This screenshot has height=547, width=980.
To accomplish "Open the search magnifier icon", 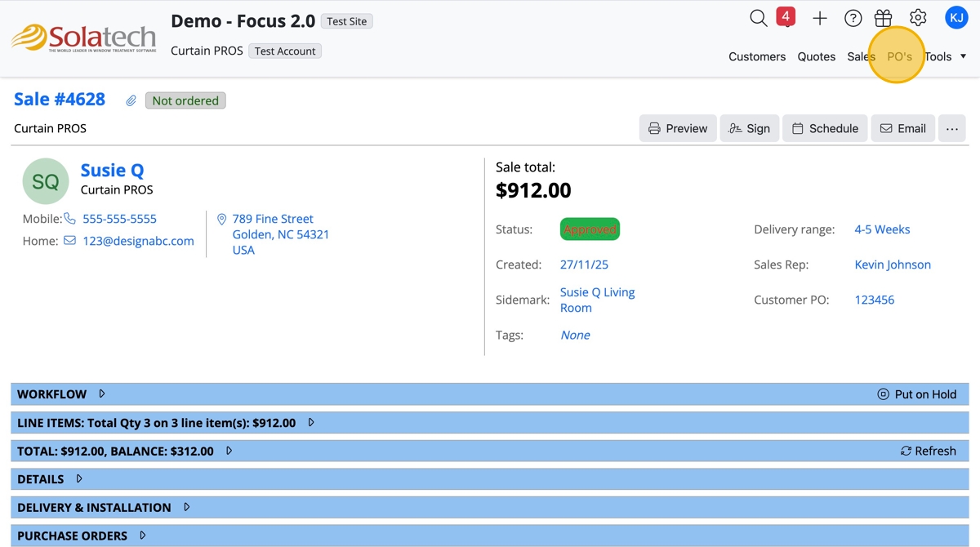I will pos(759,18).
